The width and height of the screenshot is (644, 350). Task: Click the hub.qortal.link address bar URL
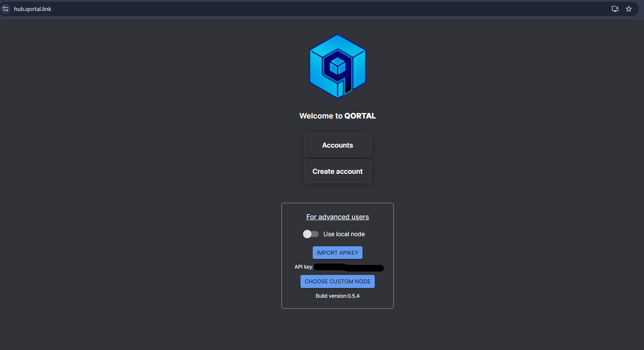click(x=32, y=9)
